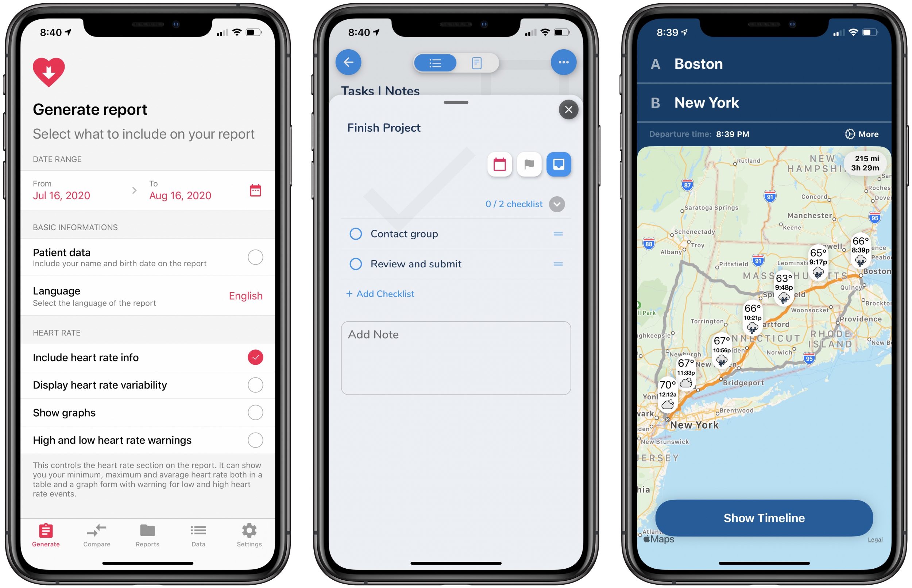Click Add Checklist in Finish Project task

[380, 293]
